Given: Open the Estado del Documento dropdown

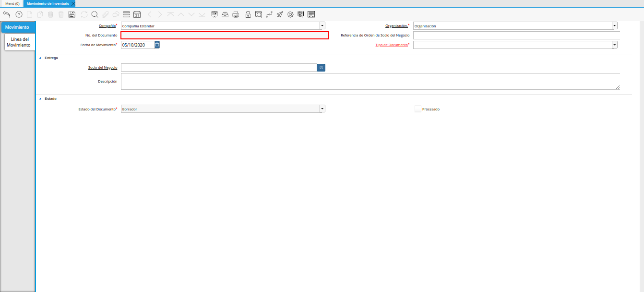Looking at the screenshot, I should click(322, 109).
